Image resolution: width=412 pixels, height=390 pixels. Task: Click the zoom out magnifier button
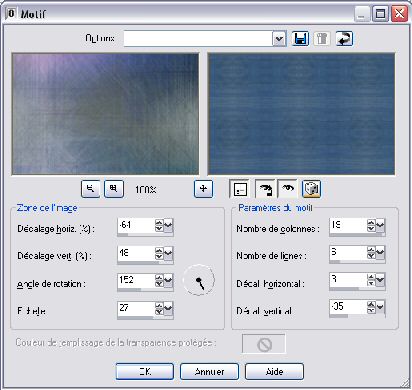click(90, 189)
